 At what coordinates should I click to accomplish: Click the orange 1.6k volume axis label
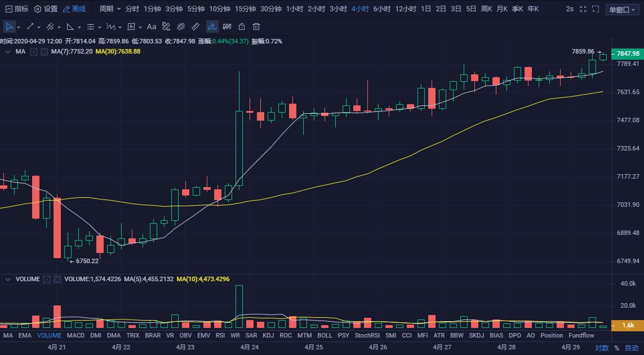pos(627,325)
